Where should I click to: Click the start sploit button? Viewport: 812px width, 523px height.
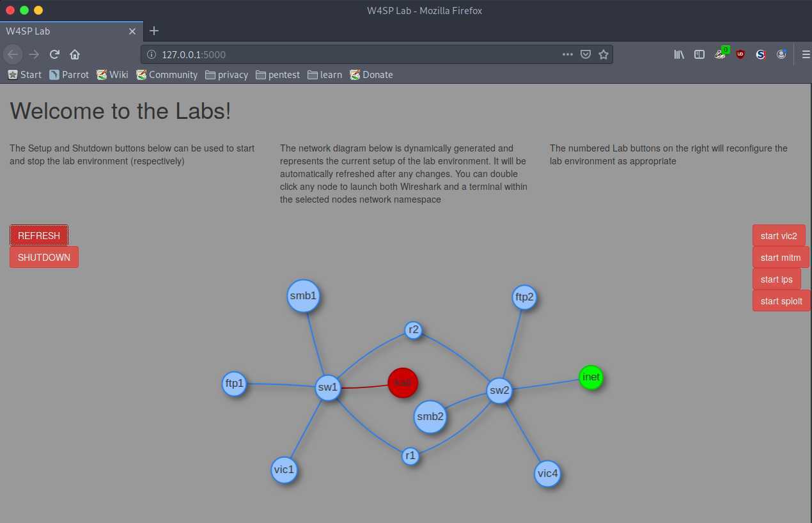(781, 301)
